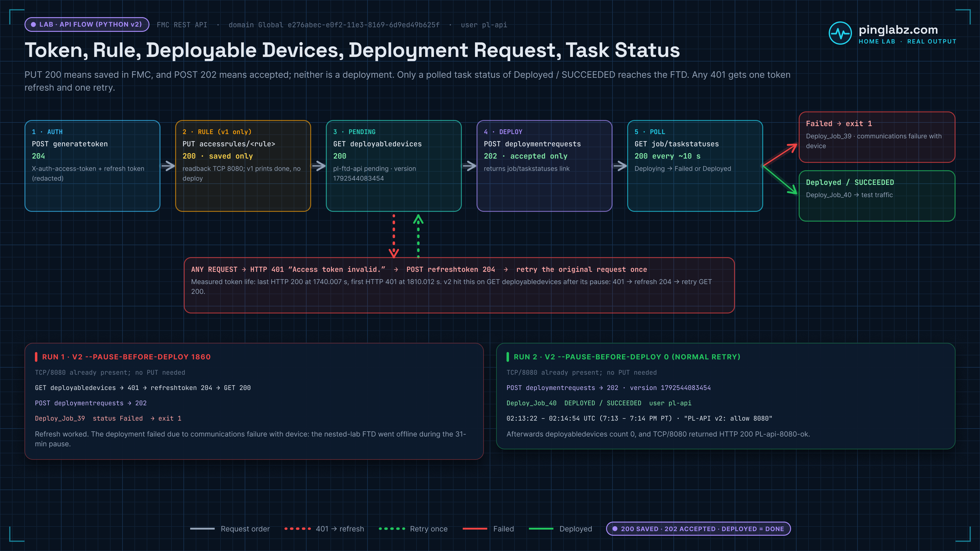Image resolution: width=980 pixels, height=551 pixels.
Task: Click the 200 SAVED · 202 ACCEPTED · DEPLOYED = DONE pill
Action: 698,529
